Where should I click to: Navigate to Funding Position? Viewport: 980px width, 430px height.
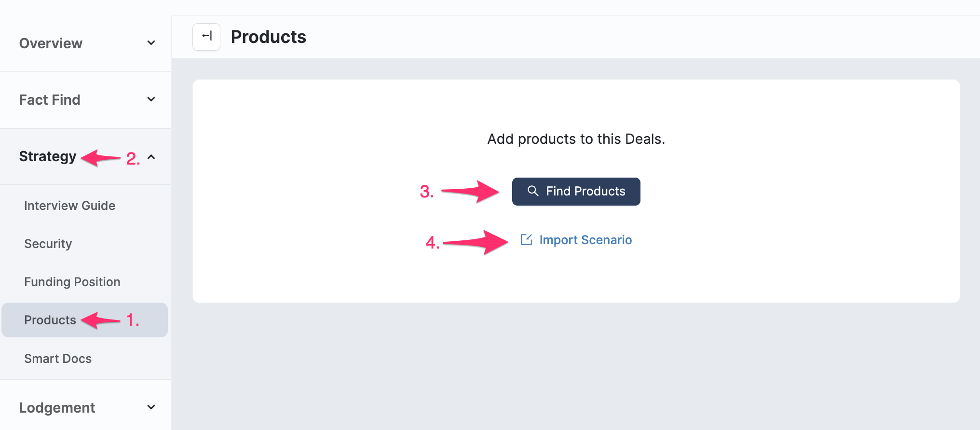[72, 282]
